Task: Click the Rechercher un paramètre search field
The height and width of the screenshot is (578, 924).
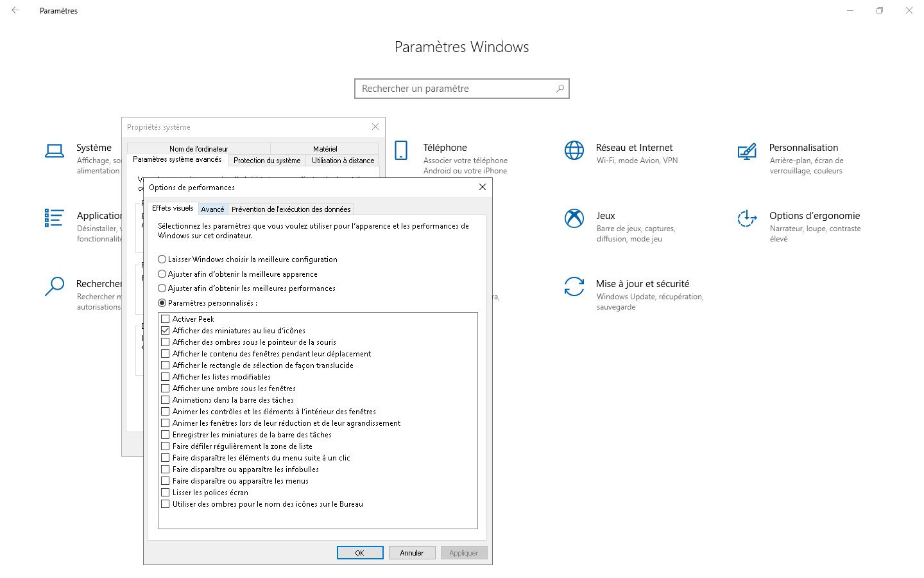Action: point(456,89)
